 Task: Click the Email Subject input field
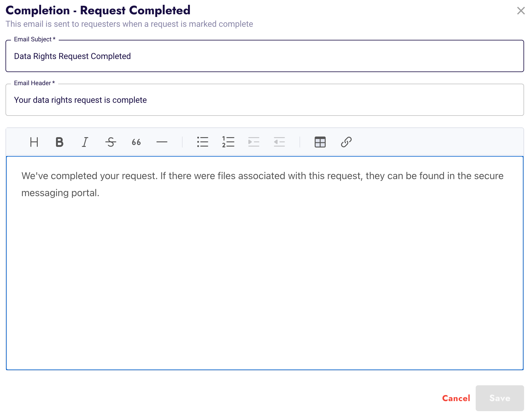tap(264, 56)
